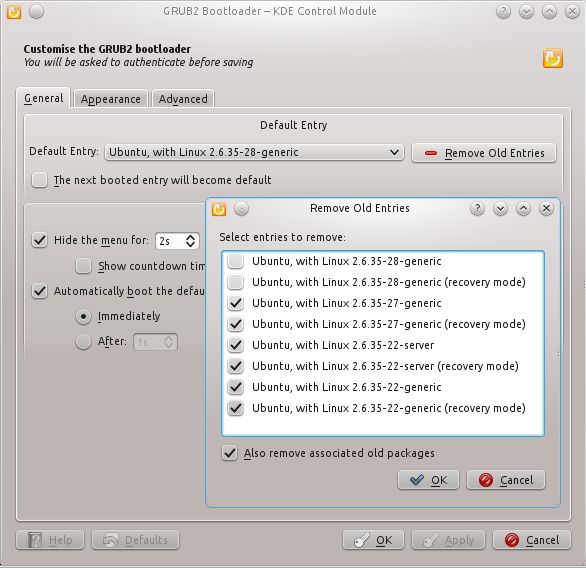
Task: Toggle Also remove associated old packages
Action: [x=229, y=453]
